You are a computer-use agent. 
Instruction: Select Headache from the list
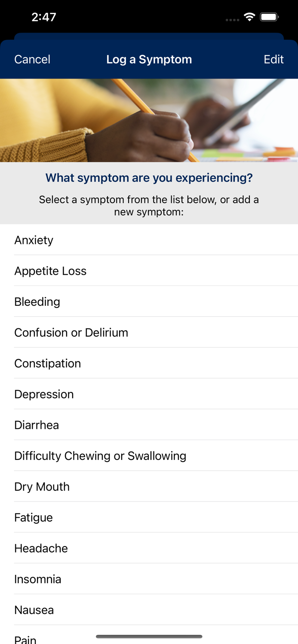pyautogui.click(x=41, y=548)
